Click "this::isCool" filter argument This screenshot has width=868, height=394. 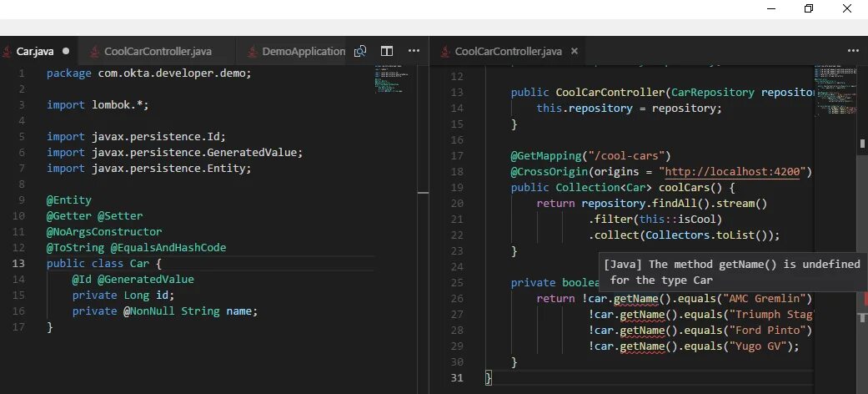pyautogui.click(x=678, y=220)
